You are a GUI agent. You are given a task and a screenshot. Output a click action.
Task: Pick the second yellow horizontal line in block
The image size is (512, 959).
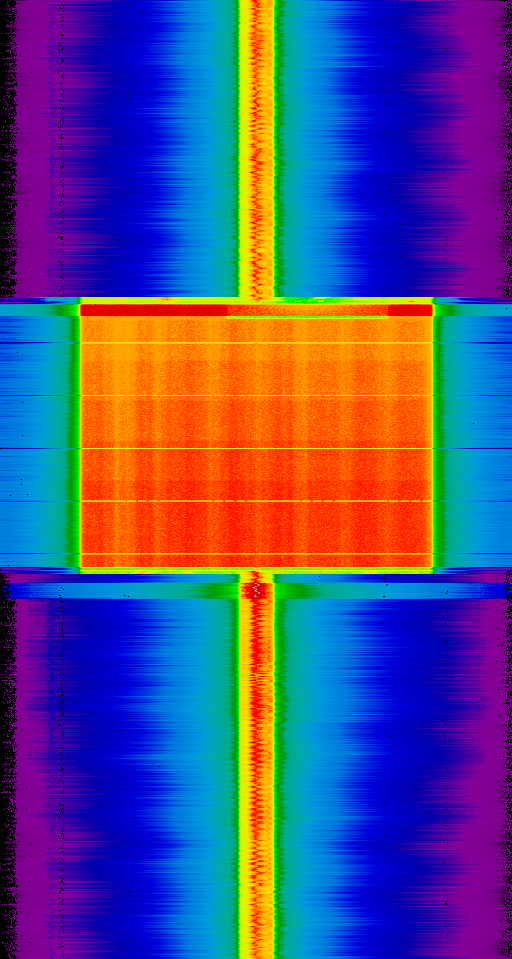(256, 396)
